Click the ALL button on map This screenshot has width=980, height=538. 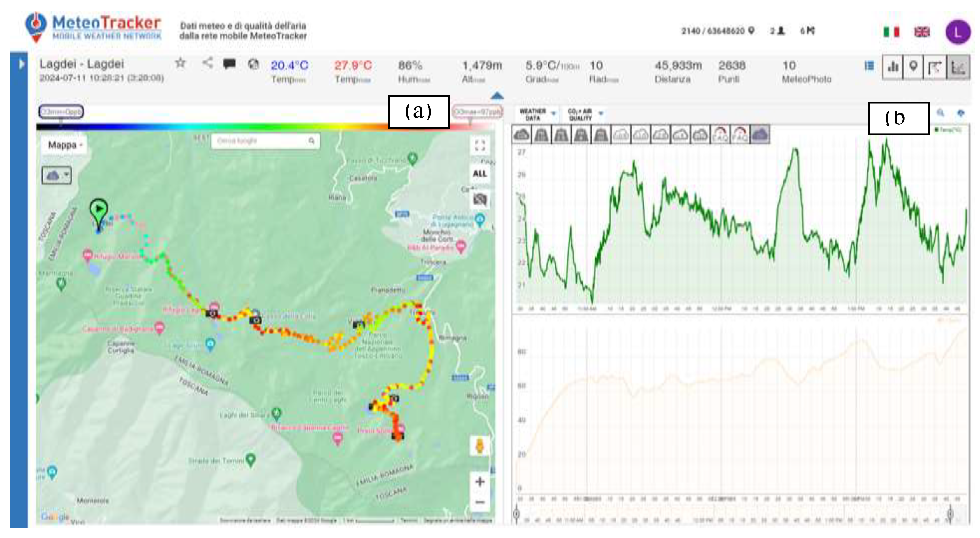pyautogui.click(x=480, y=174)
